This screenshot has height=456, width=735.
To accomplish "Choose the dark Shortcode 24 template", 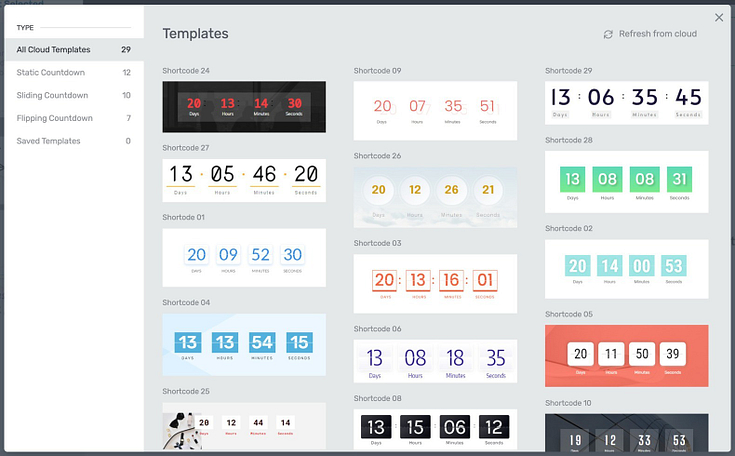I will pos(244,107).
